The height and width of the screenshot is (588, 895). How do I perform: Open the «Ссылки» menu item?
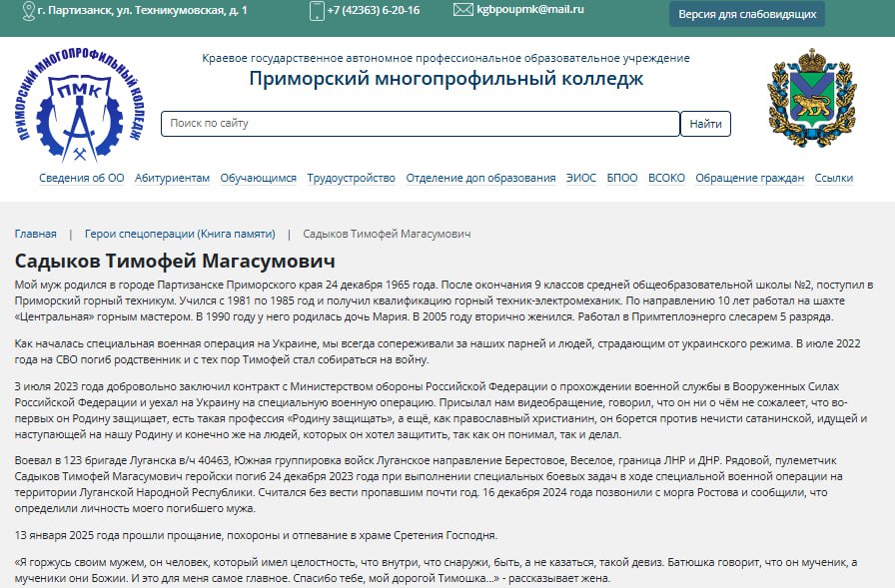click(833, 178)
